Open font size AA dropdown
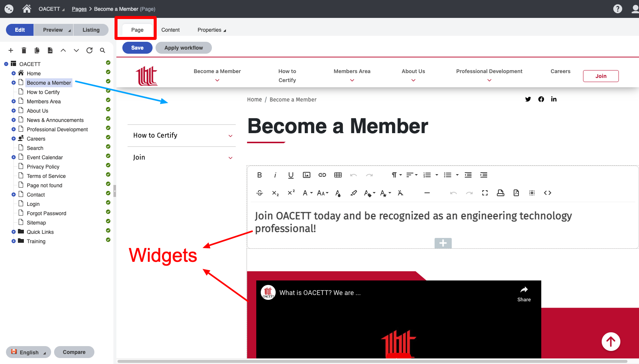Screen dimensions: 639x364 click(323, 193)
